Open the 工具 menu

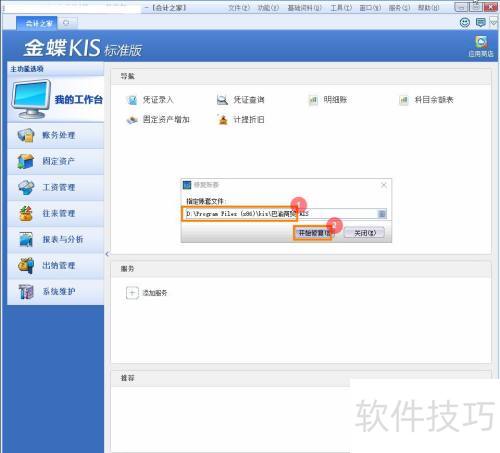click(341, 7)
